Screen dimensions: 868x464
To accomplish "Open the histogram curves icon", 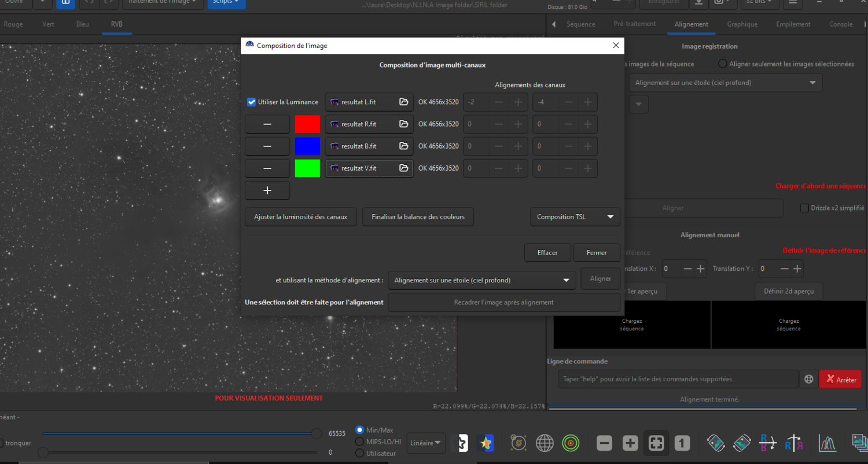I will pos(827,443).
